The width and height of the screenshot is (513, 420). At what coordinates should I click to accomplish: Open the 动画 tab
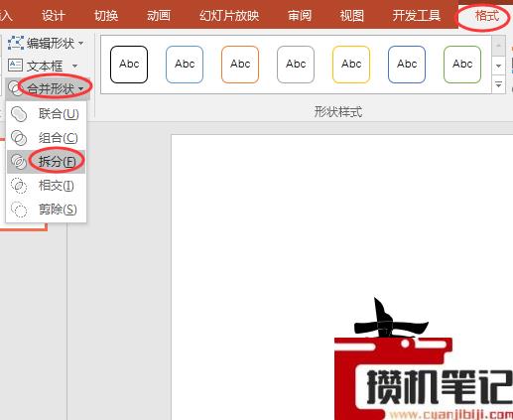tap(159, 15)
